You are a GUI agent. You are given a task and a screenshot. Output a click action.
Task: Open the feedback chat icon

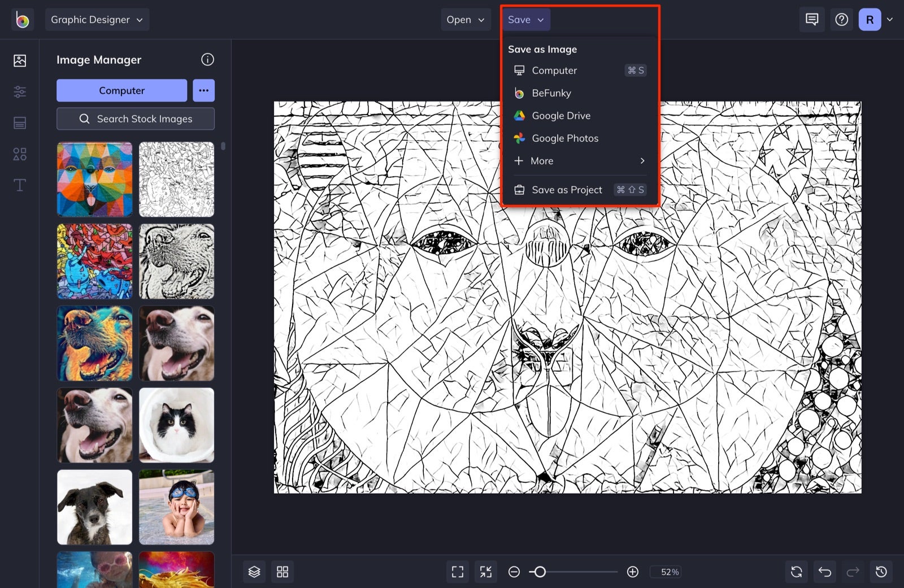click(812, 19)
